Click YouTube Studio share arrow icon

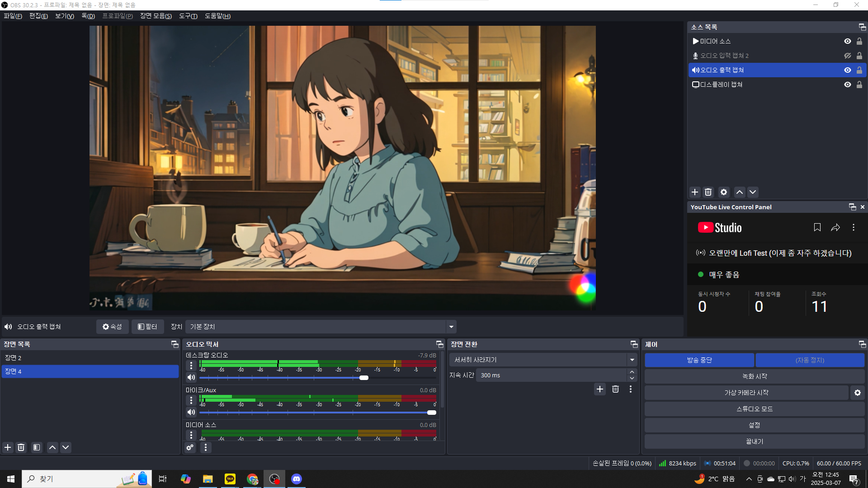pos(835,227)
